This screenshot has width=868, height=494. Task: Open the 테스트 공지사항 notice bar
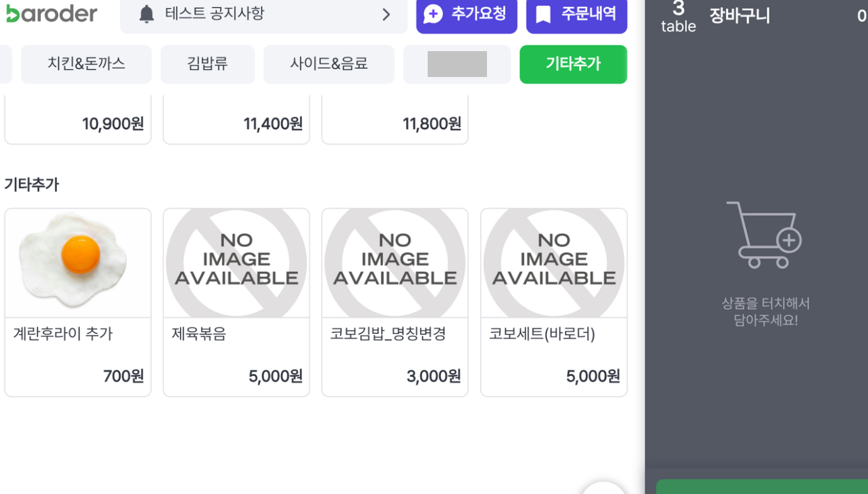pyautogui.click(x=252, y=14)
